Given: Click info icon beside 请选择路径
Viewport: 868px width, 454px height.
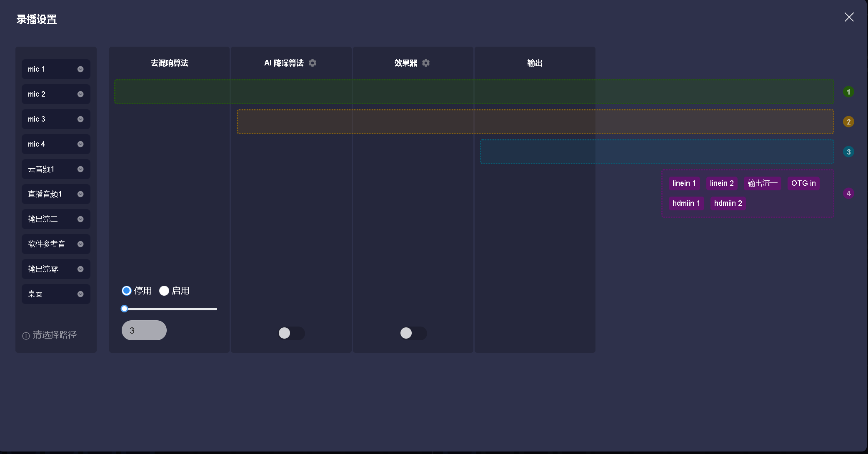Looking at the screenshot, I should (26, 336).
